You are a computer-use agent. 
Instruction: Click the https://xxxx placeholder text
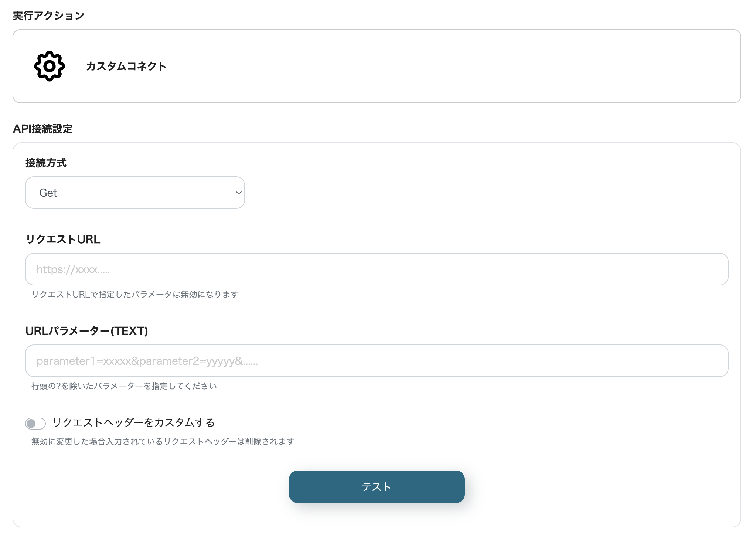pyautogui.click(x=73, y=269)
